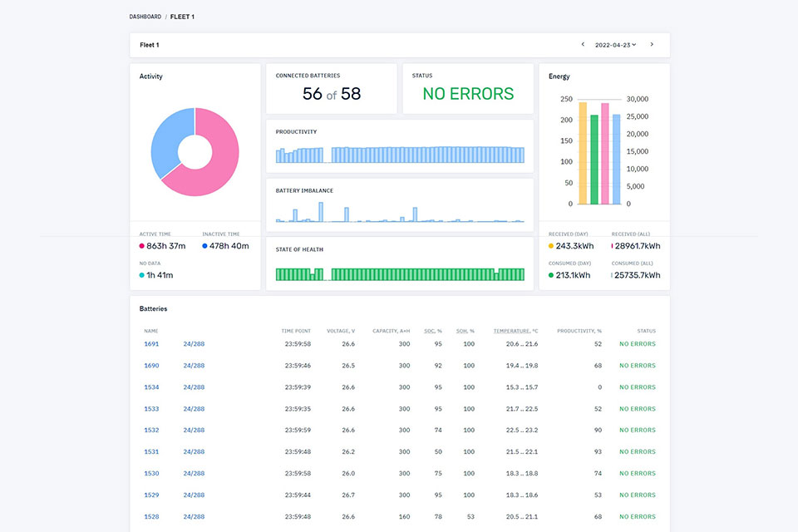This screenshot has height=532, width=798.
Task: Go to next date using right arrow
Action: click(652, 44)
